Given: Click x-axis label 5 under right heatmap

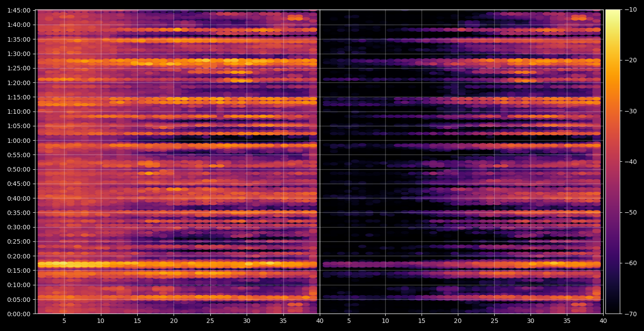Looking at the screenshot, I should click(x=348, y=321).
